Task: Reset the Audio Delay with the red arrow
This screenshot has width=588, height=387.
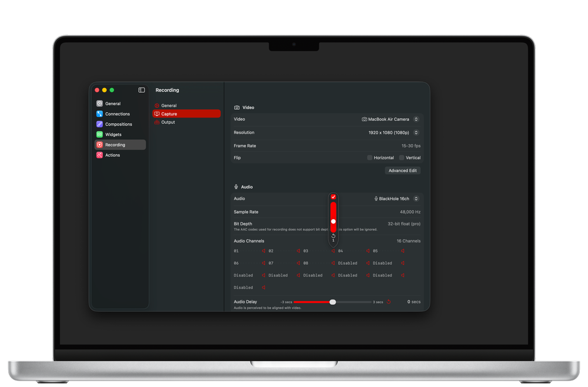Action: click(x=389, y=302)
